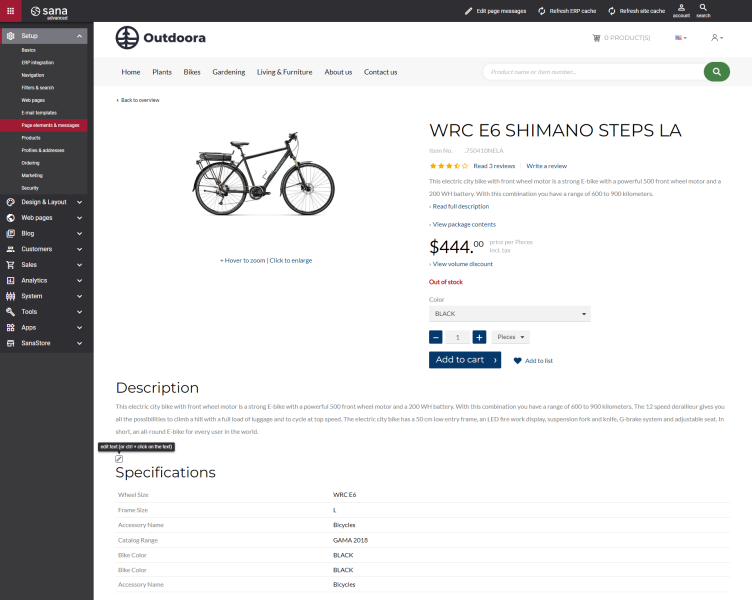Image resolution: width=752 pixels, height=600 pixels.
Task: Click the Tools wrench icon
Action: [x=11, y=312]
